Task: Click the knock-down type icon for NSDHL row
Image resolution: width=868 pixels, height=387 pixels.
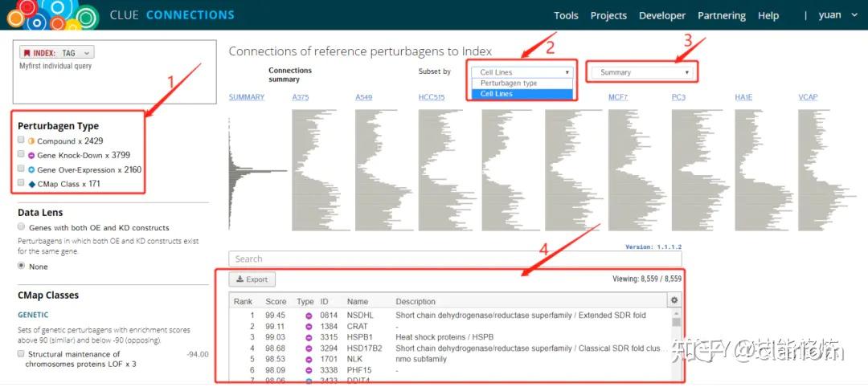Action: pyautogui.click(x=309, y=316)
